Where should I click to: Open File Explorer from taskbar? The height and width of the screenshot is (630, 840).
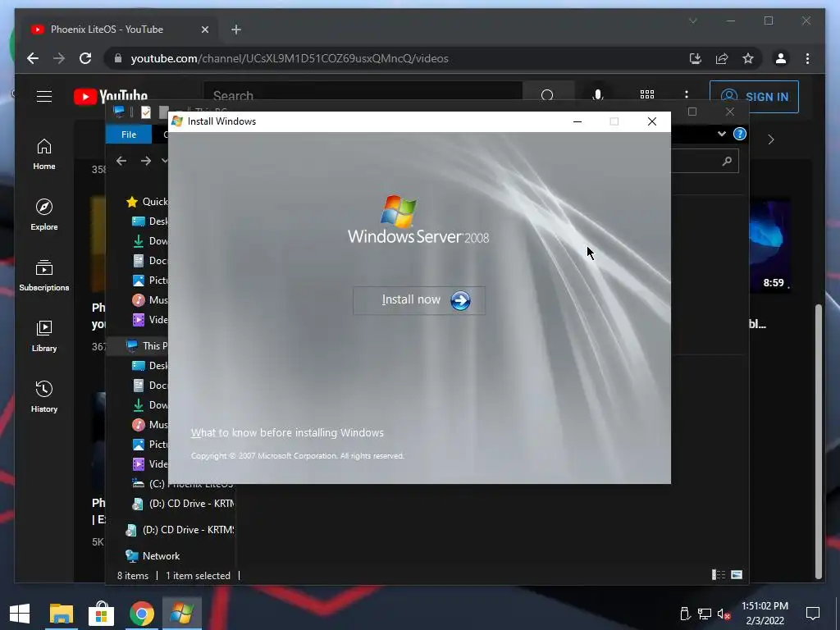[x=61, y=614]
